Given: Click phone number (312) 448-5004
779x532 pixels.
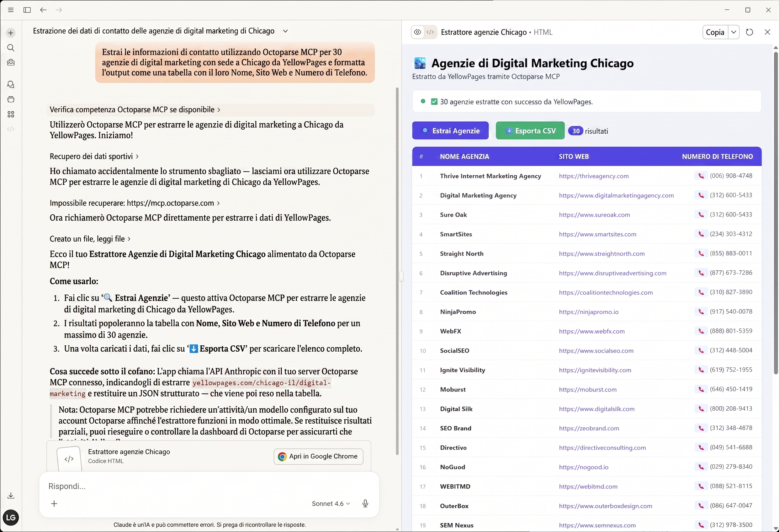Looking at the screenshot, I should tap(731, 350).
